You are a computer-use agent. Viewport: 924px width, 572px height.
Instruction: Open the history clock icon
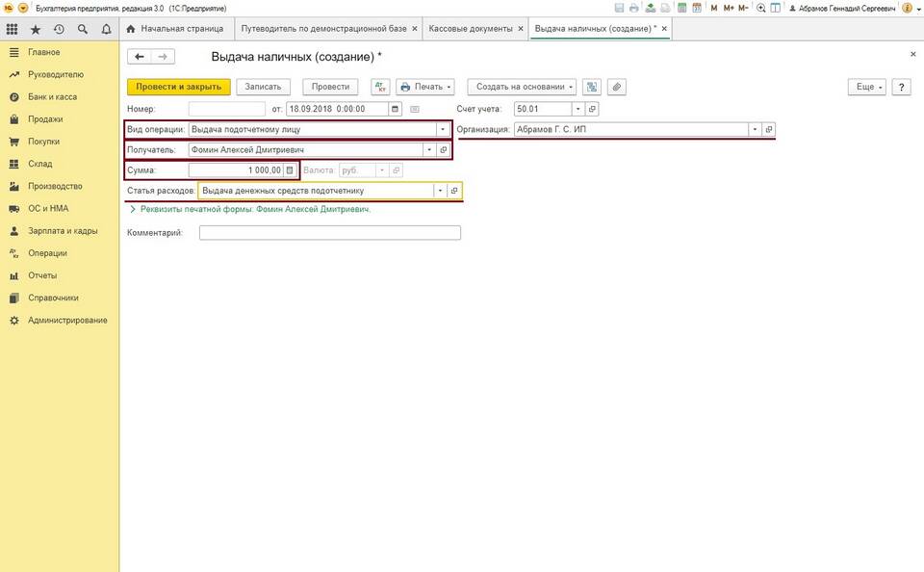tap(59, 29)
